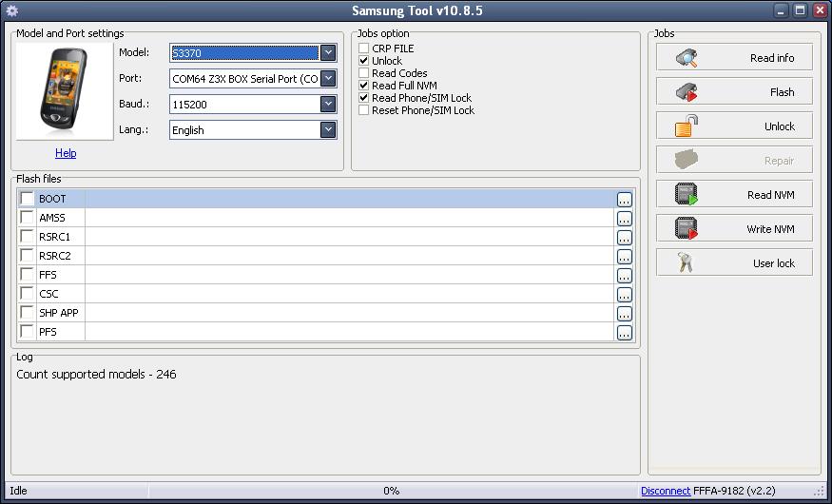Image resolution: width=832 pixels, height=504 pixels.
Task: Tick the CSC flash file checkbox
Action: (27, 294)
